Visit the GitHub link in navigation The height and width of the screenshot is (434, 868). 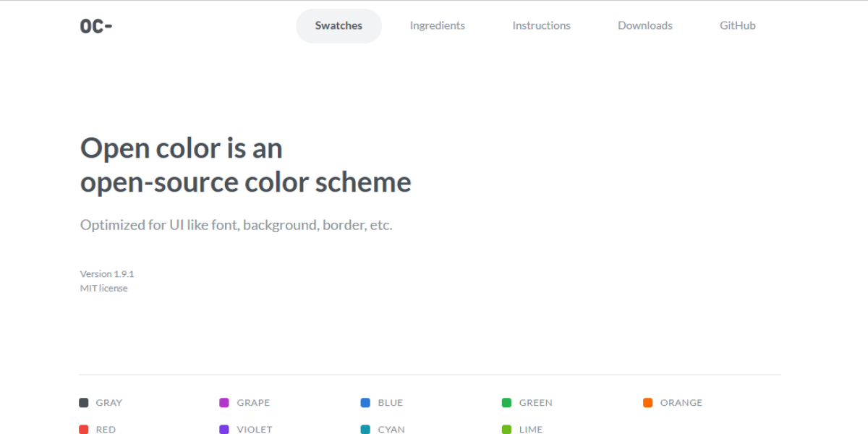tap(737, 26)
